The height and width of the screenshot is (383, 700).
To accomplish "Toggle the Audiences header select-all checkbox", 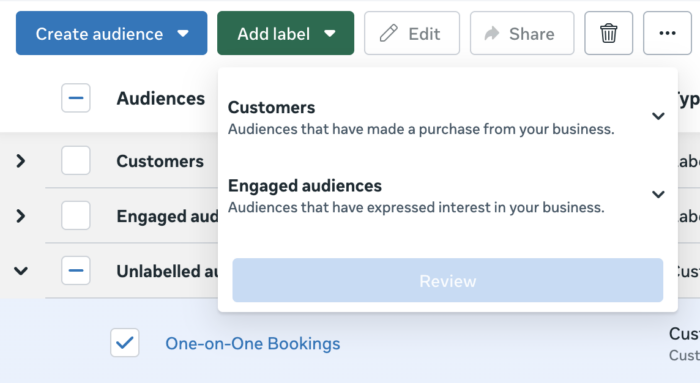I will (76, 98).
